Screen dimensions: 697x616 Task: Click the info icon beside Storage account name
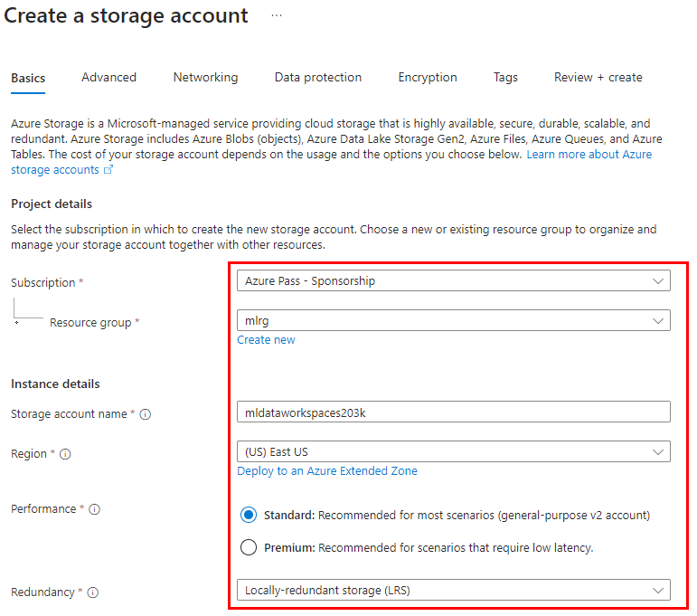(146, 414)
